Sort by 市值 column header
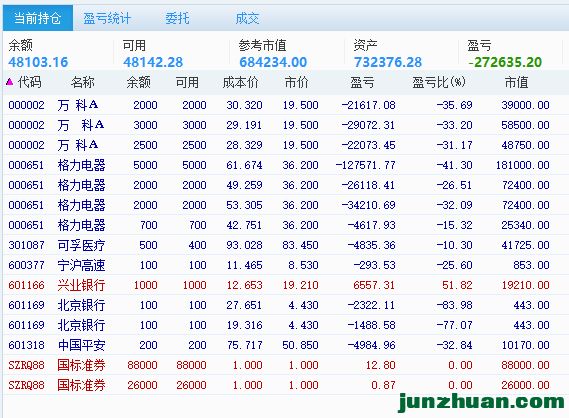 (516, 82)
